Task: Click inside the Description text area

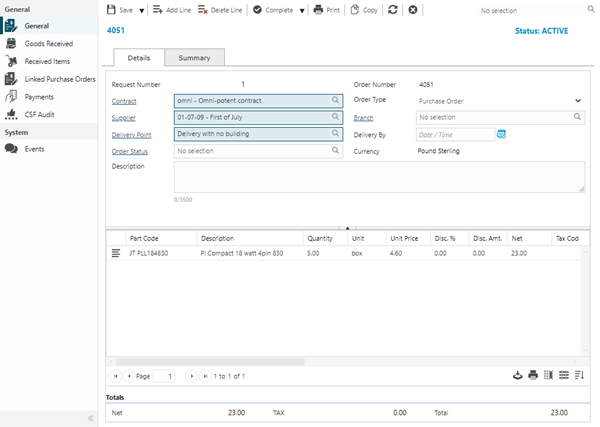Action: (x=378, y=177)
